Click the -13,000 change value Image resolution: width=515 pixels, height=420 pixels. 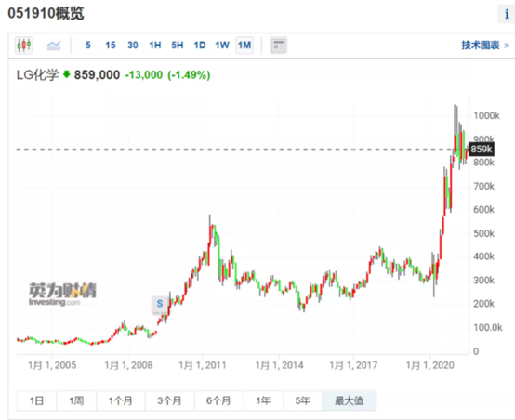click(144, 75)
